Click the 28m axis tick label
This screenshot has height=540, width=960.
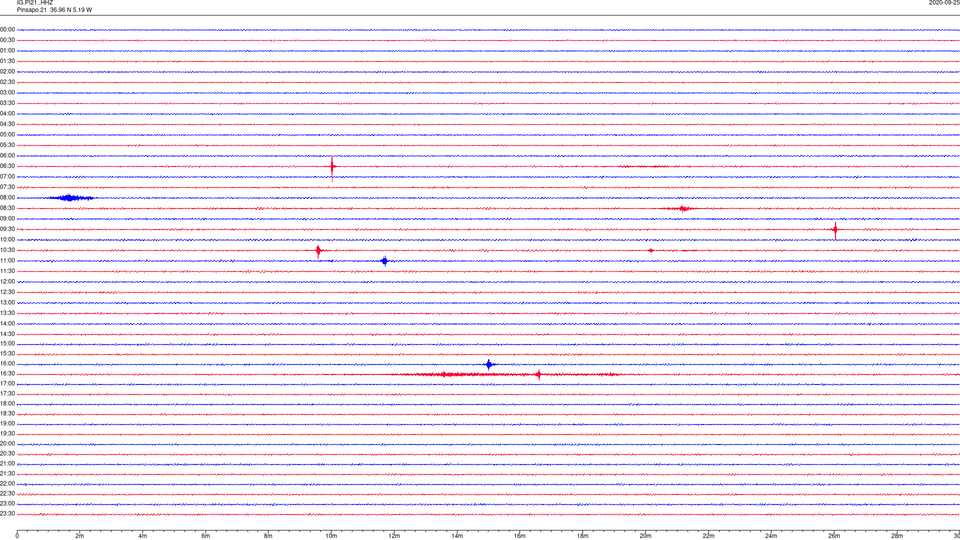[897, 536]
